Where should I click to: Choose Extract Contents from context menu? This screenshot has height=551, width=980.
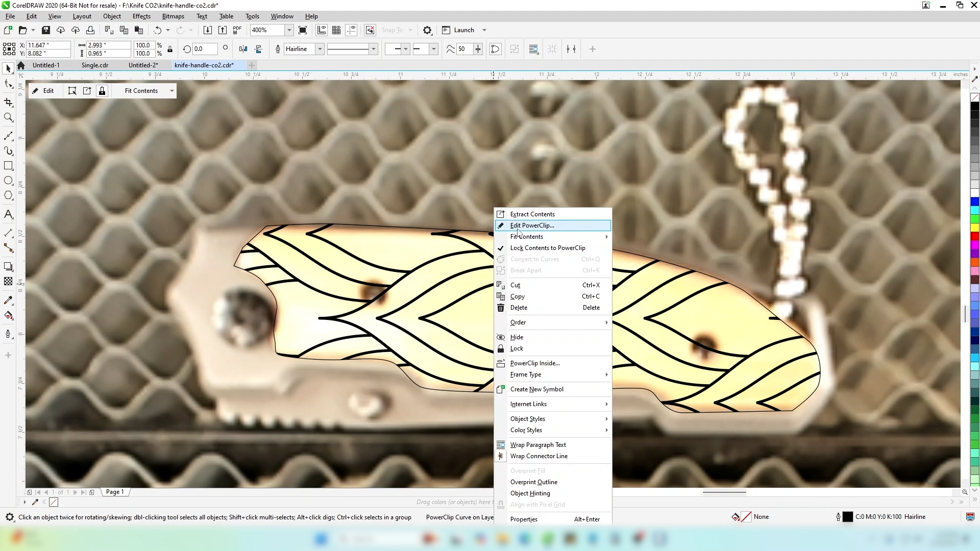pyautogui.click(x=532, y=214)
